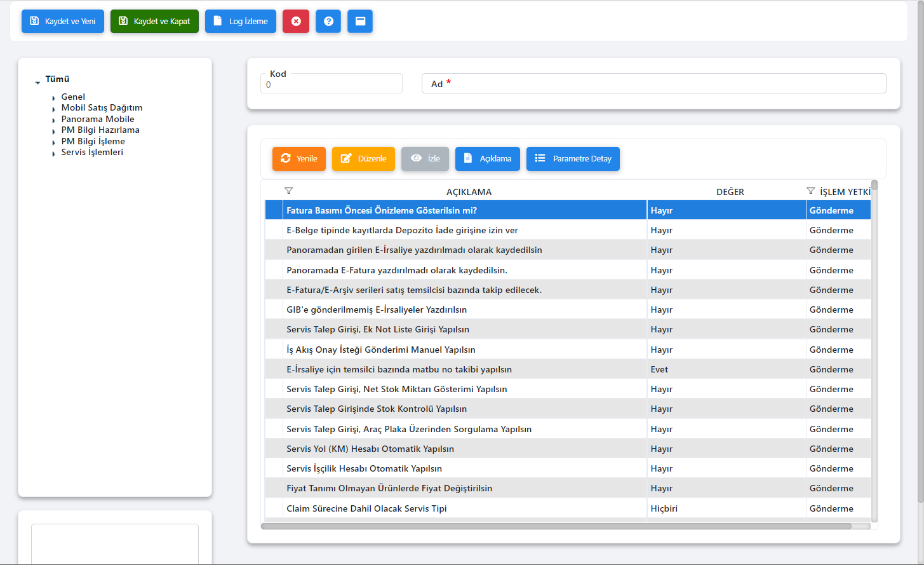Click the blue window panel icon button
Screen dimensions: 924x565
coord(360,21)
